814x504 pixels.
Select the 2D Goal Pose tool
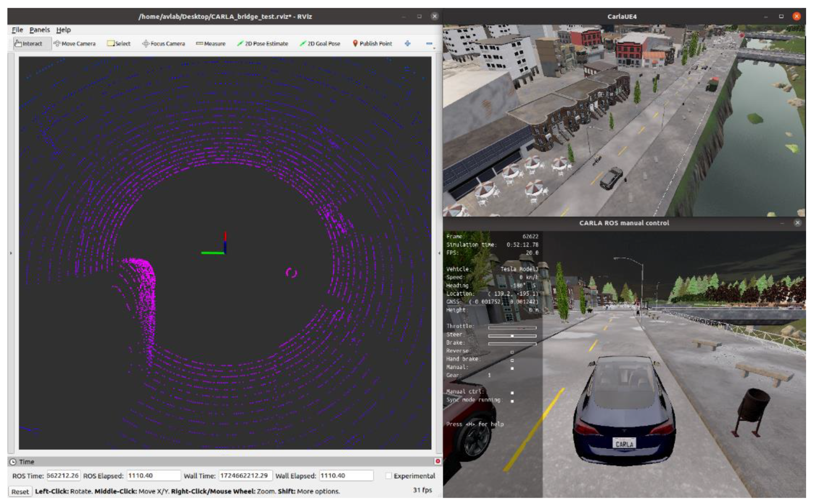pyautogui.click(x=320, y=44)
